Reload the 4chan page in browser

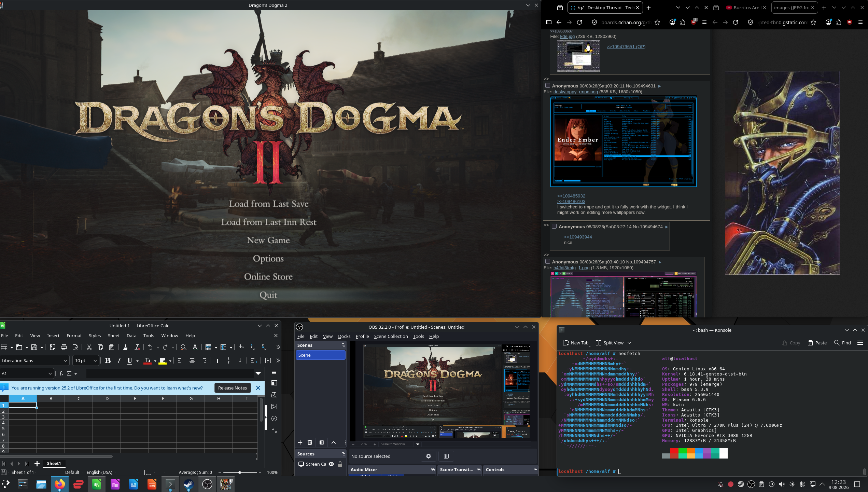579,22
